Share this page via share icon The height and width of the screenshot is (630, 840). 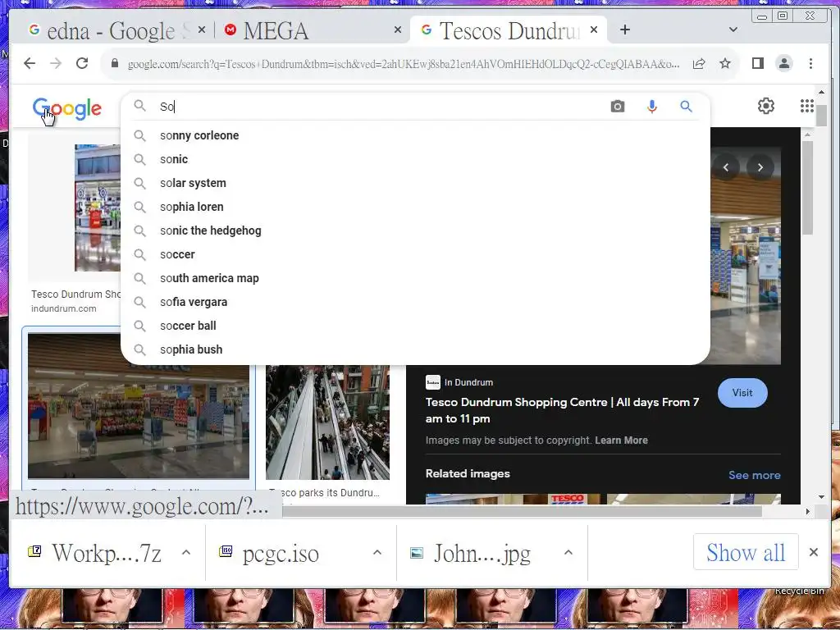pyautogui.click(x=699, y=64)
